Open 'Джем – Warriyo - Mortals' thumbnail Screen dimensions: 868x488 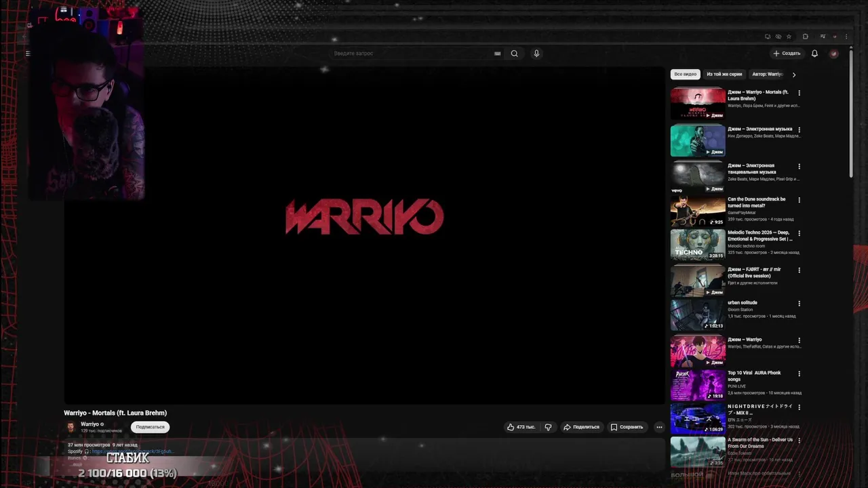click(x=698, y=104)
